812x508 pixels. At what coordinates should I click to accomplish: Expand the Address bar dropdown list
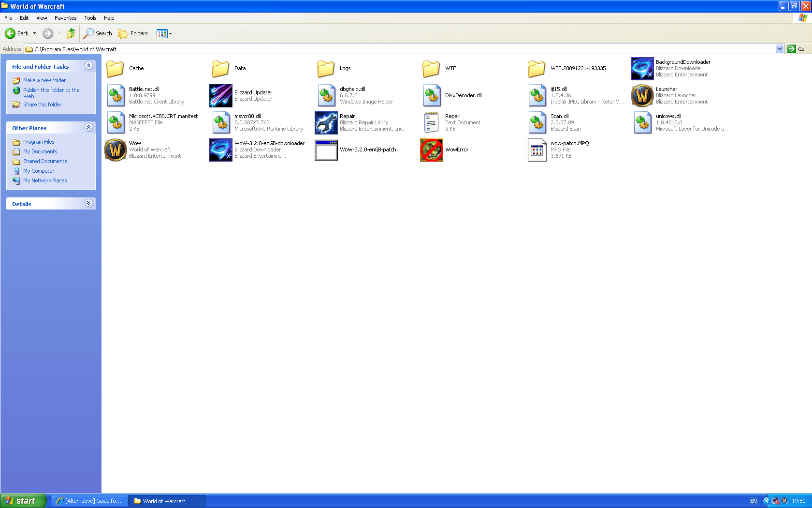tap(780, 49)
